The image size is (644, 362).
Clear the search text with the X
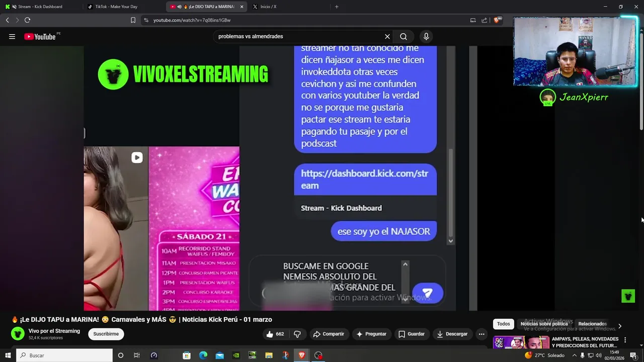pos(387,37)
